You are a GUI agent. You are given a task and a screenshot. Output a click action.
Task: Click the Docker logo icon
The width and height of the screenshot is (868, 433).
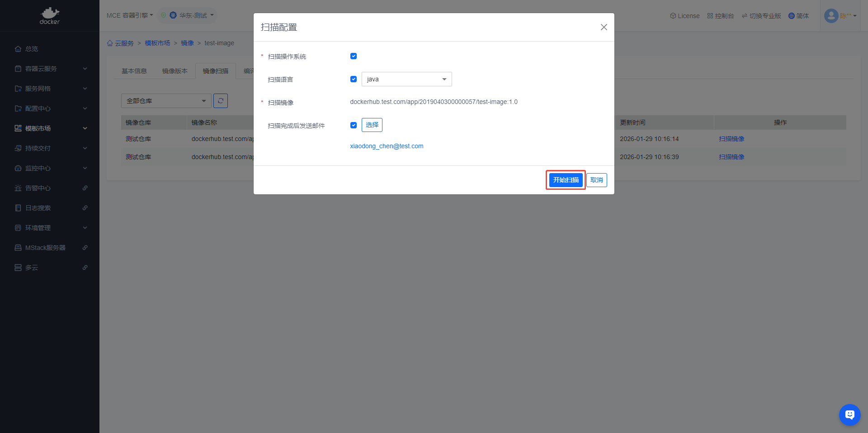point(49,15)
